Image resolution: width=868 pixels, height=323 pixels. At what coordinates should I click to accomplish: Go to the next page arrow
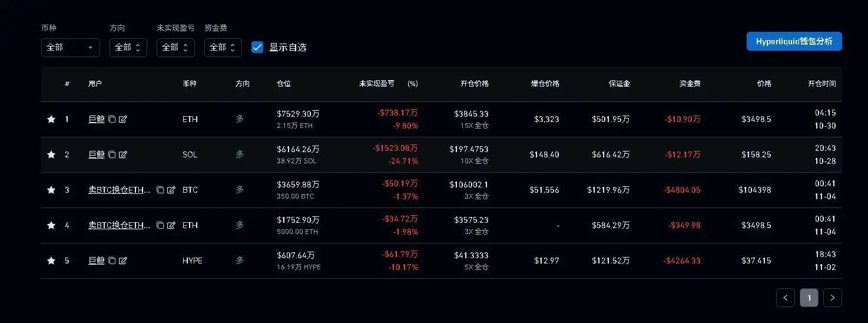pyautogui.click(x=833, y=298)
